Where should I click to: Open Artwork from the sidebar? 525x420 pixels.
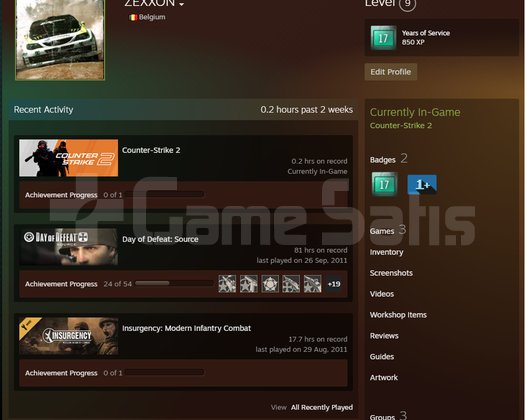click(384, 378)
